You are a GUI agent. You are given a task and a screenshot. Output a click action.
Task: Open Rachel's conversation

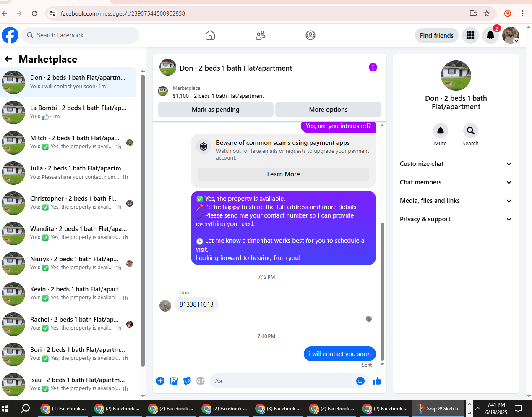69,324
